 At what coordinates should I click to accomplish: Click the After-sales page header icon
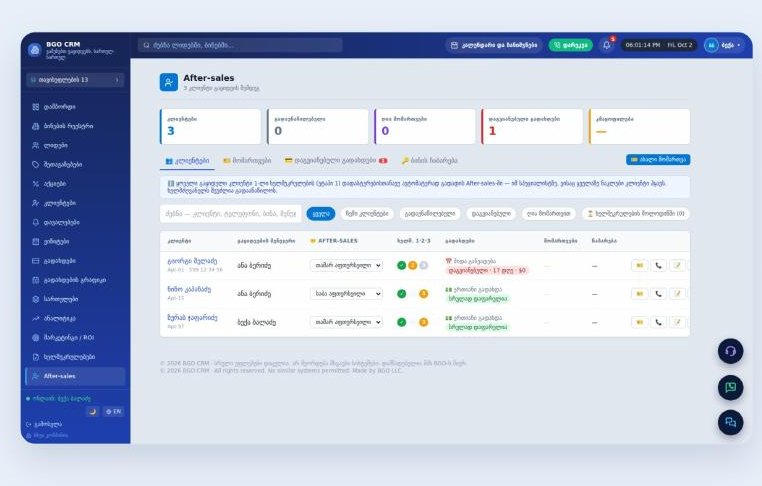click(x=169, y=82)
